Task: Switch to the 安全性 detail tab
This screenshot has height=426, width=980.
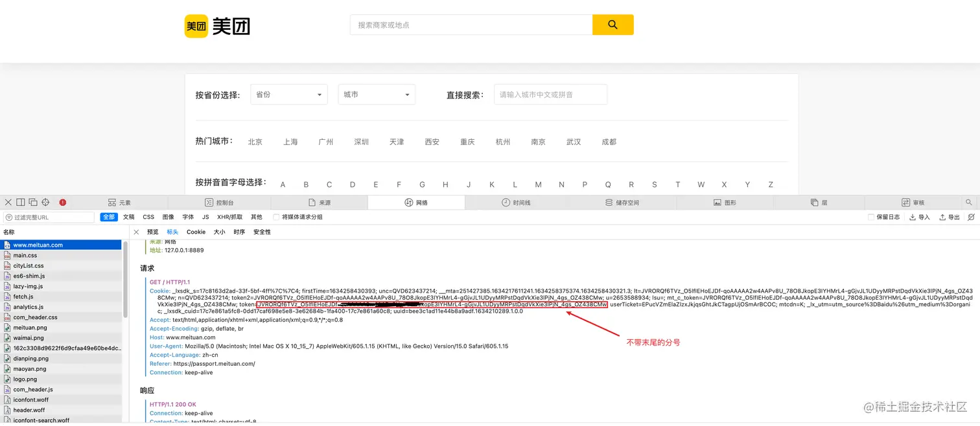Action: click(262, 232)
